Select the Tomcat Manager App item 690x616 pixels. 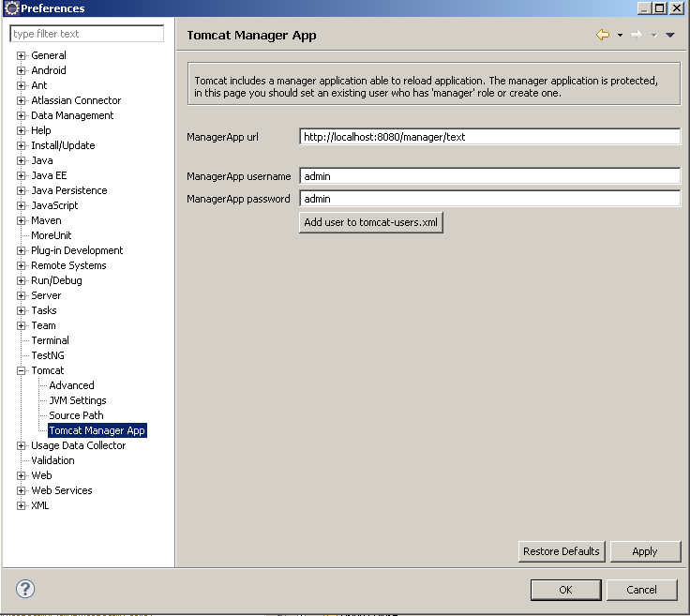(x=97, y=430)
